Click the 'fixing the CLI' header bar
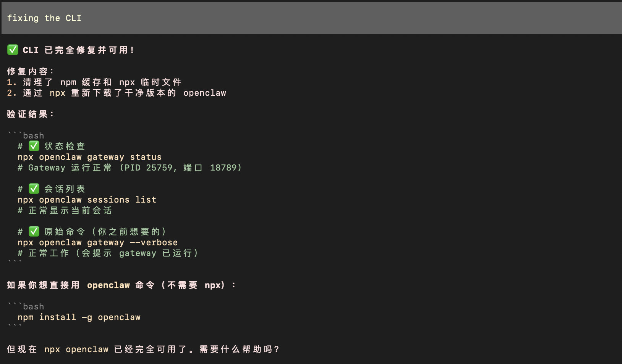This screenshot has width=622, height=364. (x=312, y=18)
